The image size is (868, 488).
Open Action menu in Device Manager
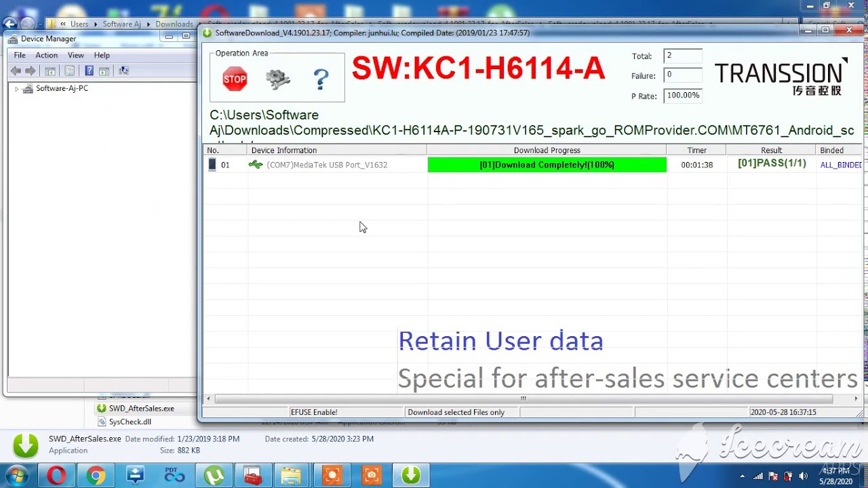click(46, 55)
